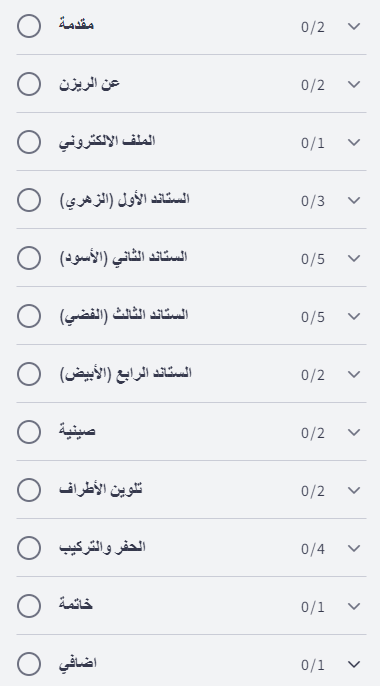Mark مقدمة section completion circle
Image resolution: width=380 pixels, height=686 pixels.
click(x=29, y=26)
